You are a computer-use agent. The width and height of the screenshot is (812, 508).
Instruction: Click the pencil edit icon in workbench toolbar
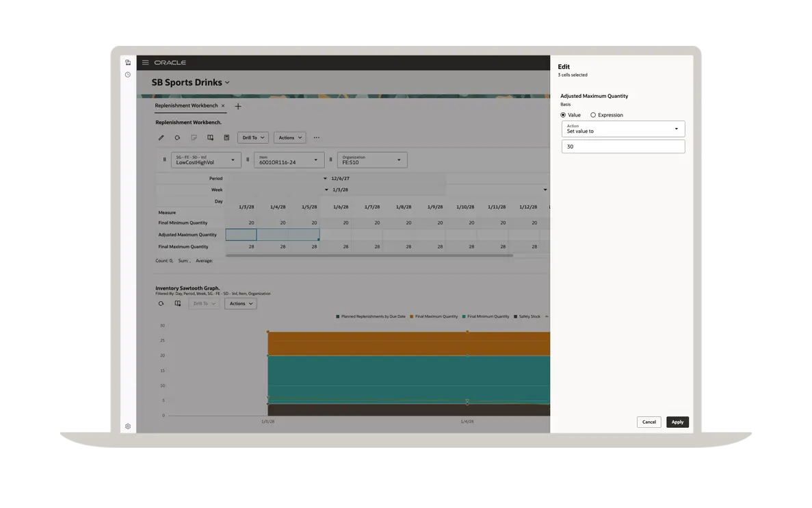coord(161,138)
